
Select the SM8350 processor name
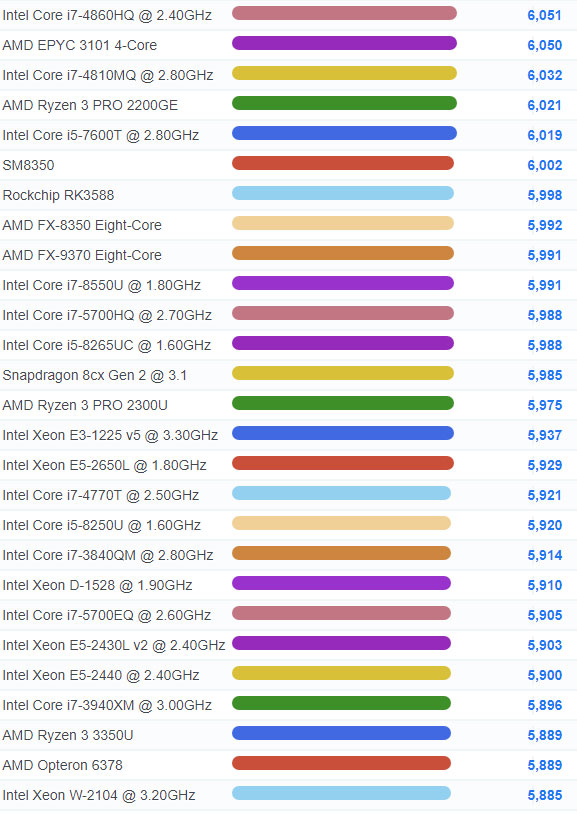(x=29, y=165)
